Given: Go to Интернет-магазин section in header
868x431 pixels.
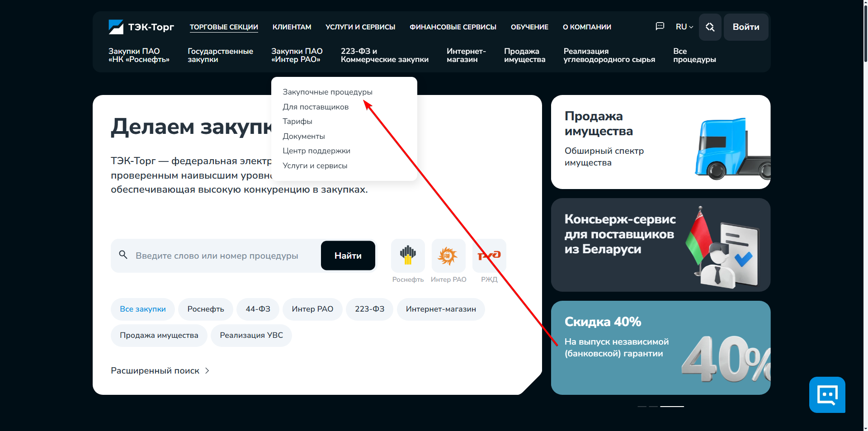Looking at the screenshot, I should (x=466, y=55).
